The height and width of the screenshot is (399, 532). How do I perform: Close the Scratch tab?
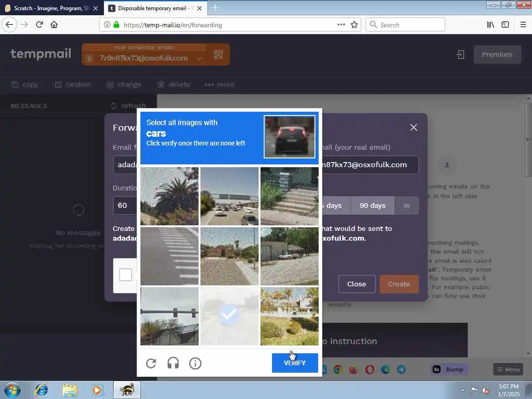tap(96, 8)
